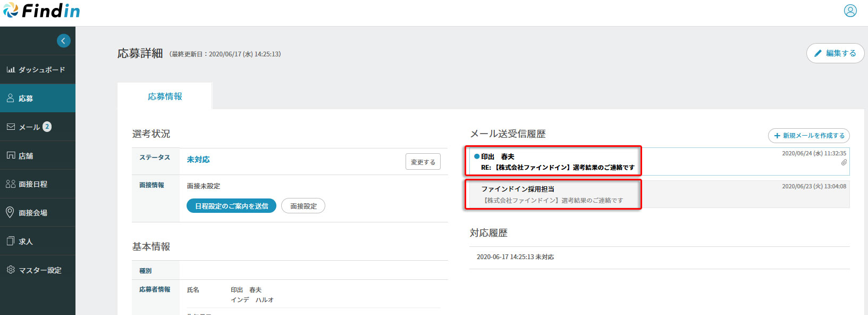The height and width of the screenshot is (315, 868).
Task: Open ダッシュボード from the sidebar
Action: coord(37,70)
